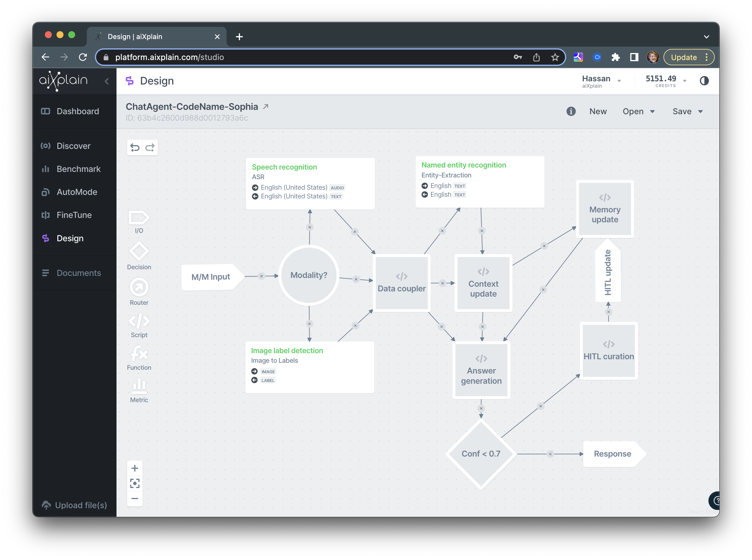
Task: Zoom in the canvas with plus
Action: click(x=135, y=468)
